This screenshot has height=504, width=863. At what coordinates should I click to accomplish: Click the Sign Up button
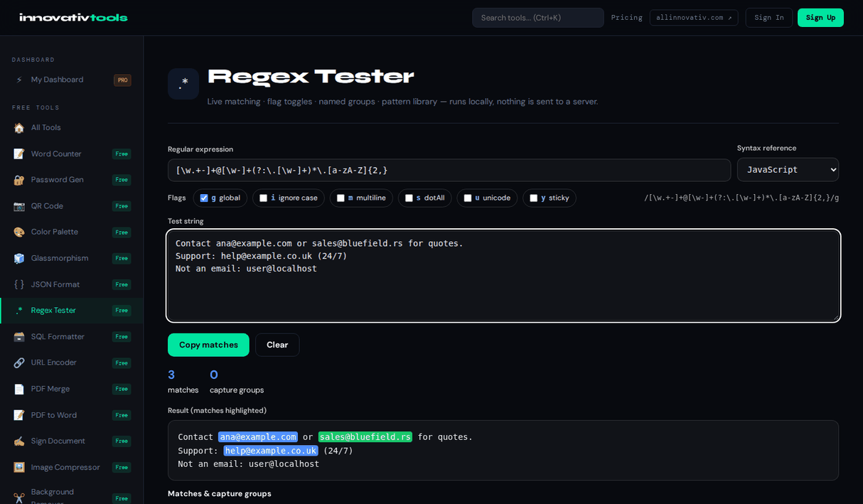tap(820, 18)
